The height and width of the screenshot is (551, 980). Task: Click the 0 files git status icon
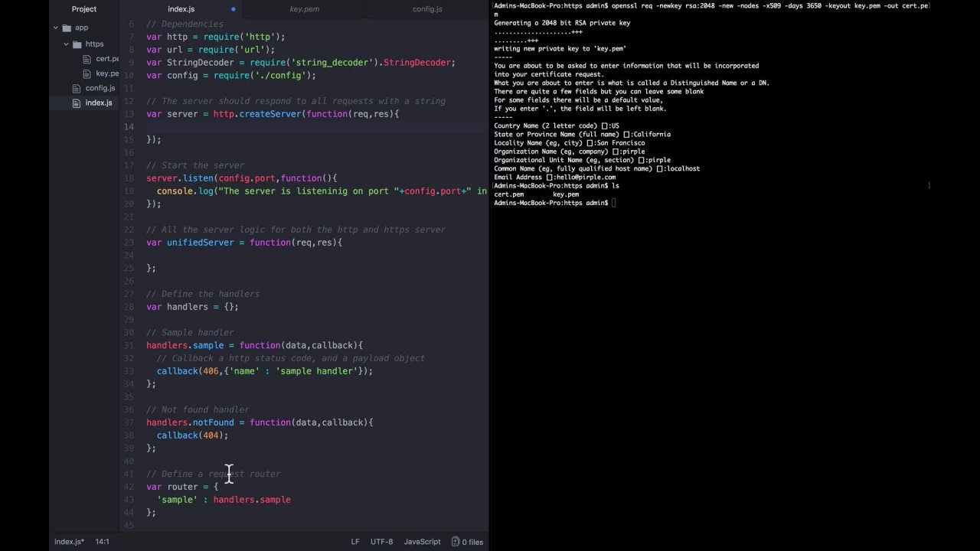coord(467,542)
